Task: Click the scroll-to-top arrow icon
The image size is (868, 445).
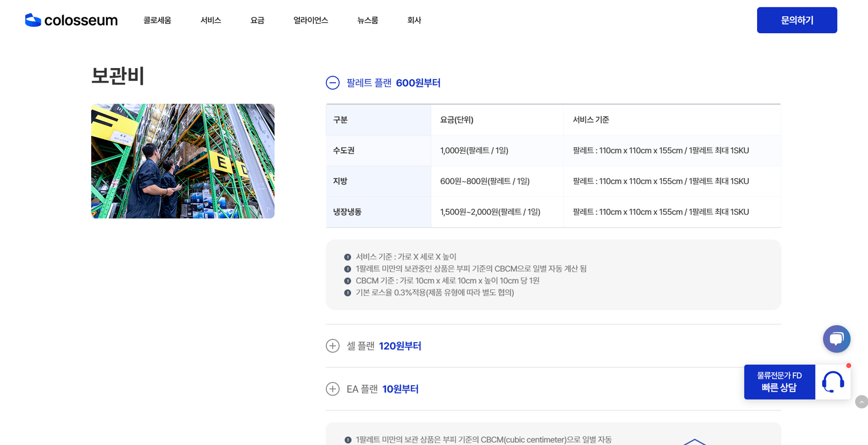Action: (x=861, y=402)
